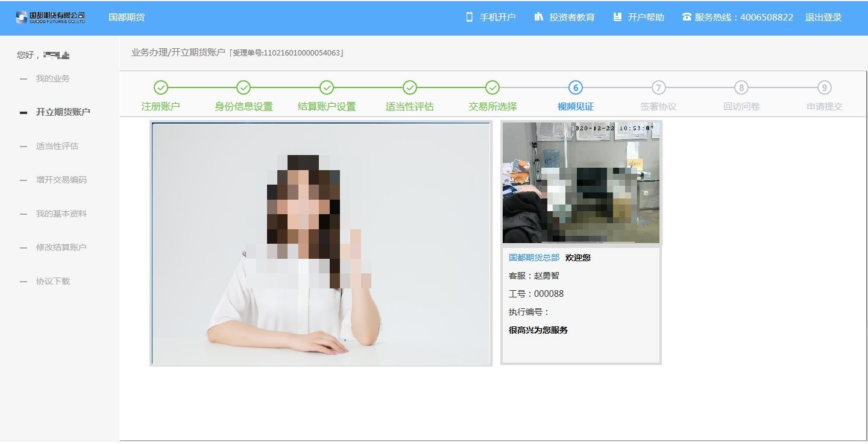Image resolution: width=868 pixels, height=444 pixels.
Task: Open 开户帮助 link
Action: (x=646, y=17)
